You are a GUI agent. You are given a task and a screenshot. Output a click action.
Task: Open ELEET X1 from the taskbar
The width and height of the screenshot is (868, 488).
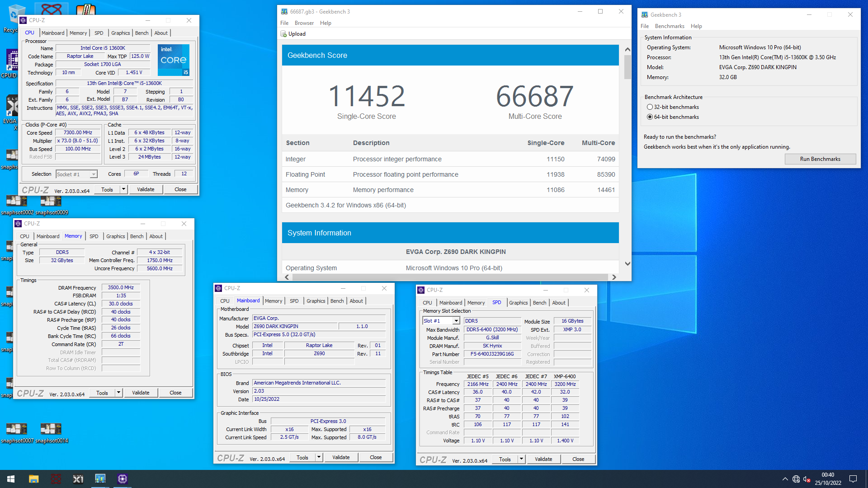[78, 479]
